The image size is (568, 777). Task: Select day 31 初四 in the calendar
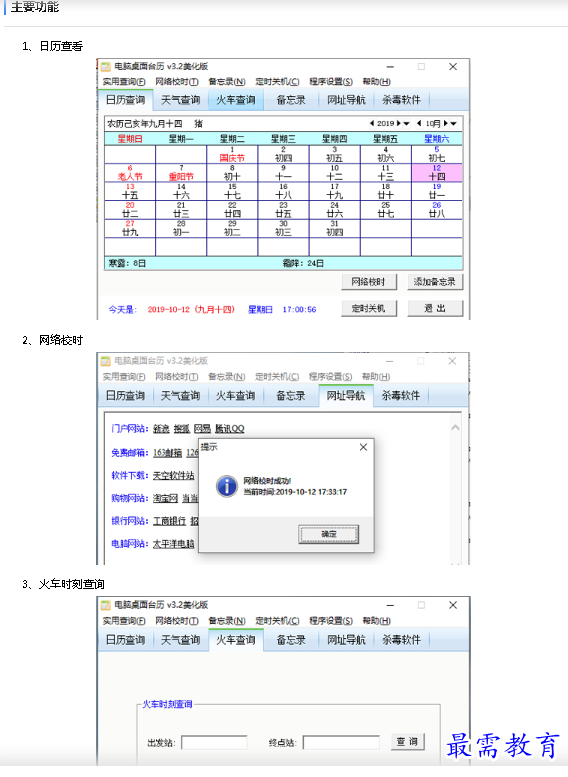coord(335,228)
